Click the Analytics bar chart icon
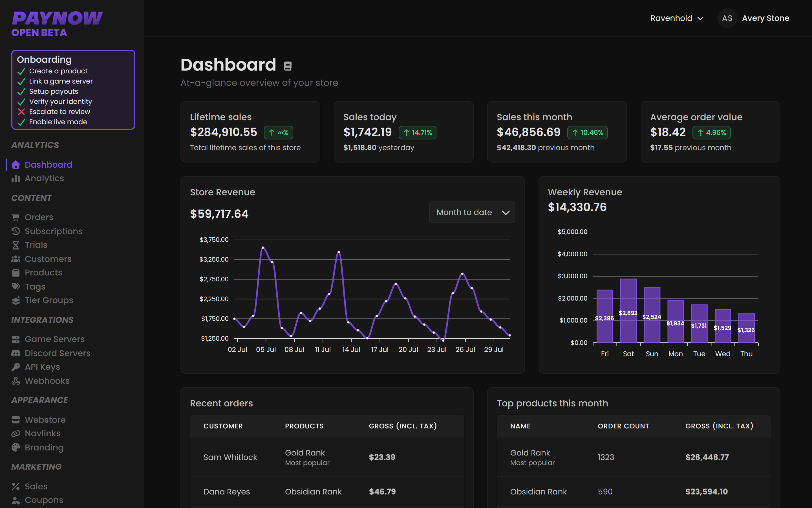 click(16, 178)
